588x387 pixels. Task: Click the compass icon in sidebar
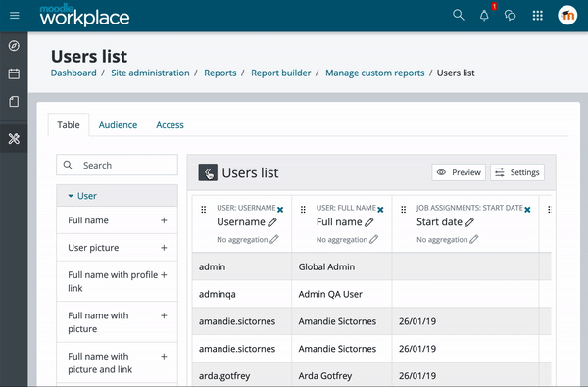tap(14, 46)
